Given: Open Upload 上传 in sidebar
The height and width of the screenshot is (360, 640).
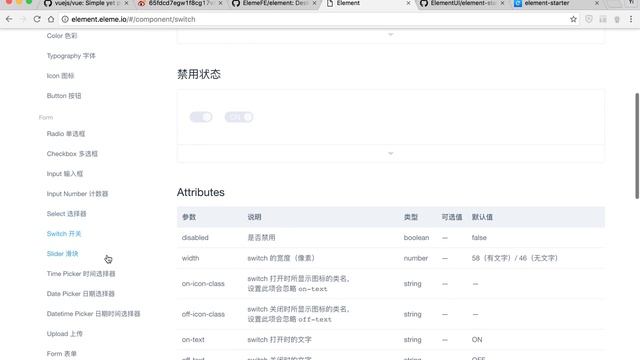Looking at the screenshot, I should [x=64, y=334].
